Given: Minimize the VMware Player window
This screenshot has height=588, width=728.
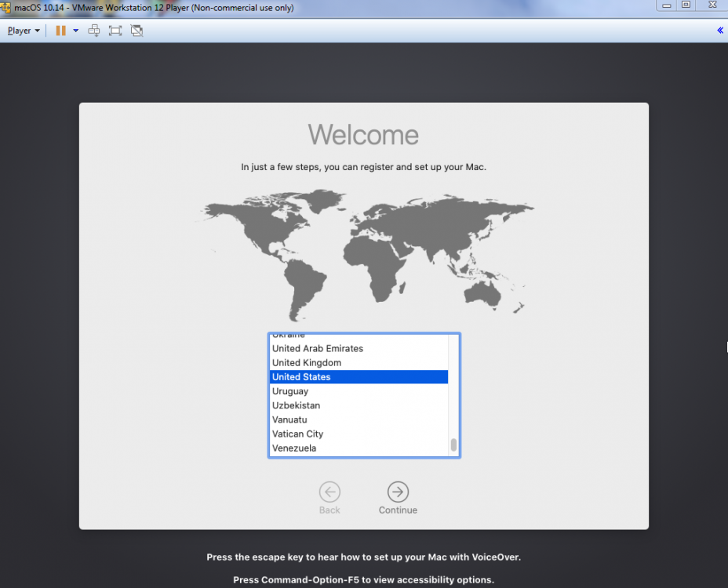Looking at the screenshot, I should (667, 5).
